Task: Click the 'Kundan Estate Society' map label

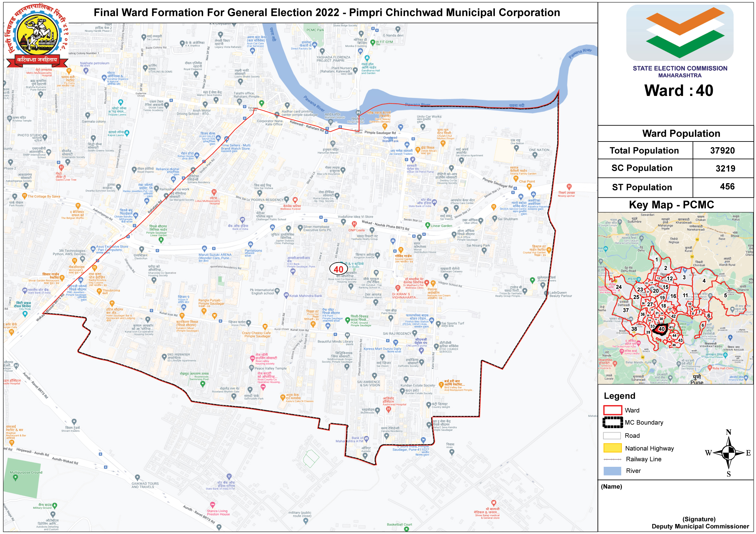Action: tap(418, 385)
